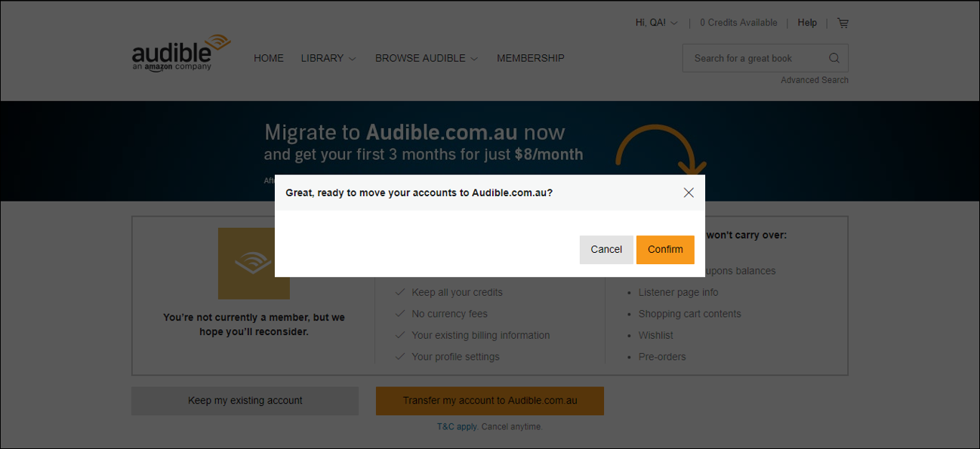Select HOME in the navigation bar

[x=268, y=57]
